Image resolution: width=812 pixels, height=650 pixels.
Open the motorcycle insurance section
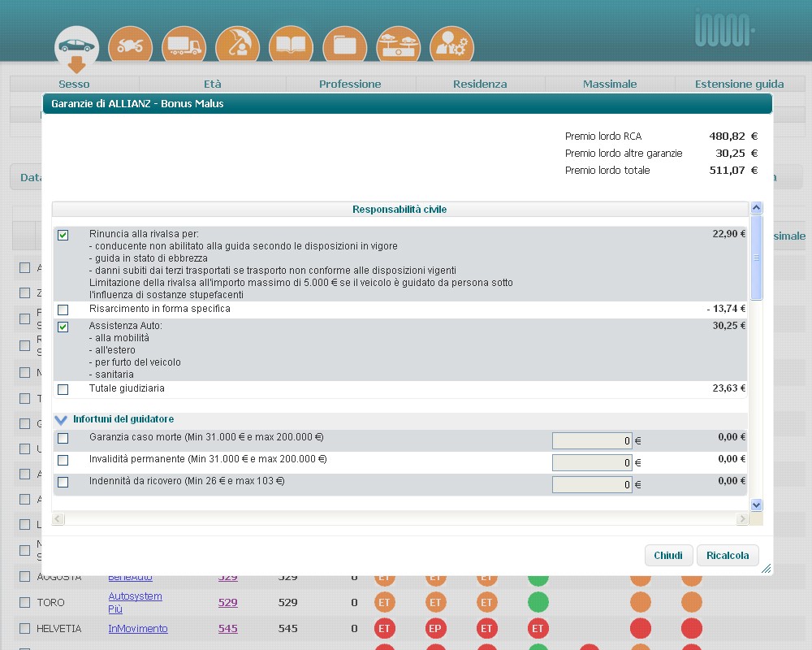tap(131, 46)
